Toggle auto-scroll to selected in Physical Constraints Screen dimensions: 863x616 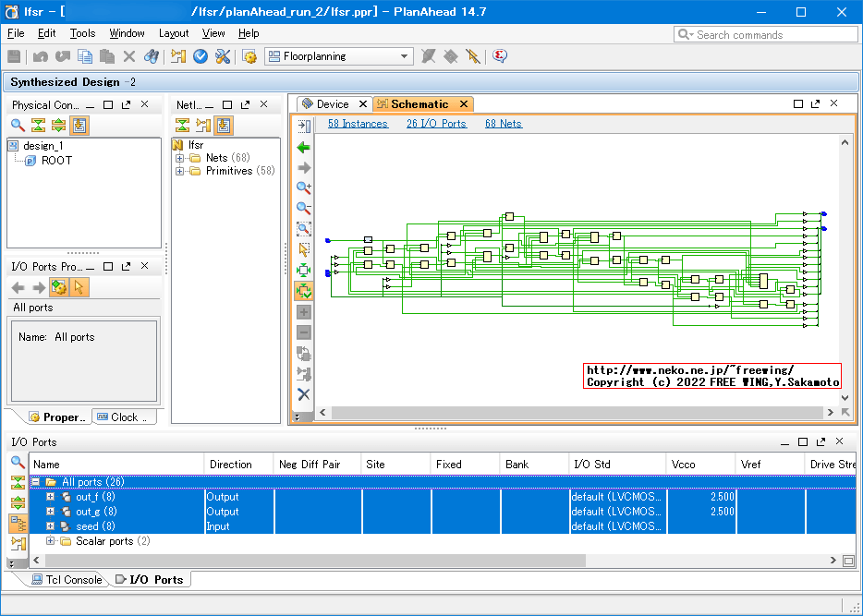(x=79, y=126)
